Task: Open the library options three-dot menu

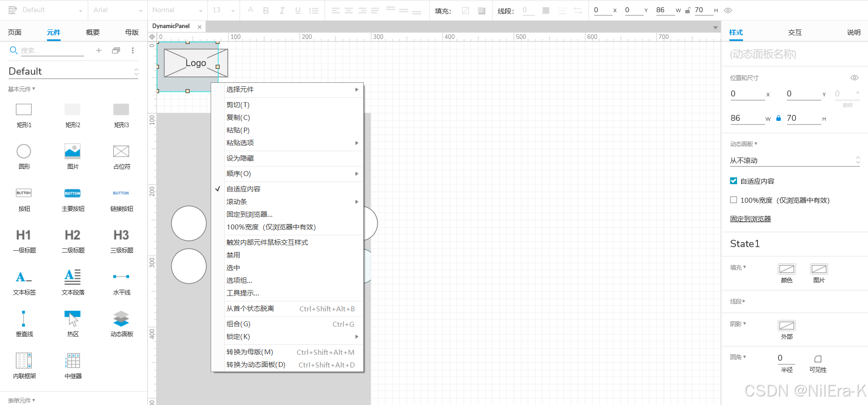Action: 133,50
